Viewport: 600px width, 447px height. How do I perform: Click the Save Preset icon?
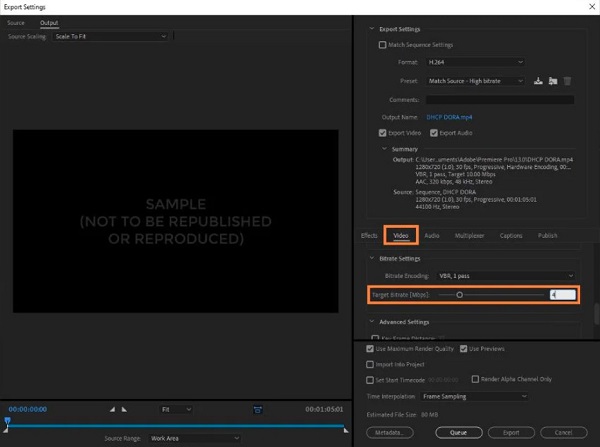[x=538, y=81]
